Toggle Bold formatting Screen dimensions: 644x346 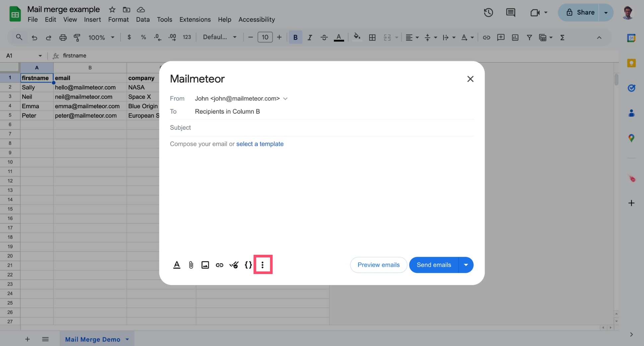[295, 37]
